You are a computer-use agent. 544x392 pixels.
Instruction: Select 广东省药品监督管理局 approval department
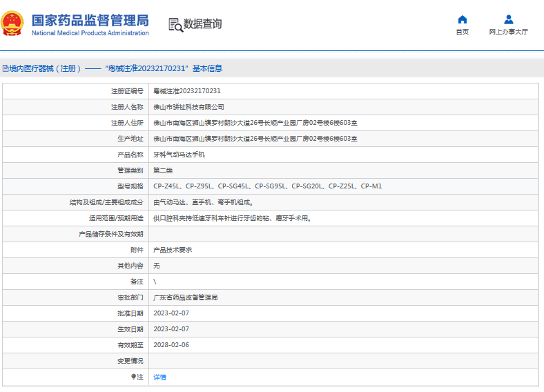click(x=186, y=297)
